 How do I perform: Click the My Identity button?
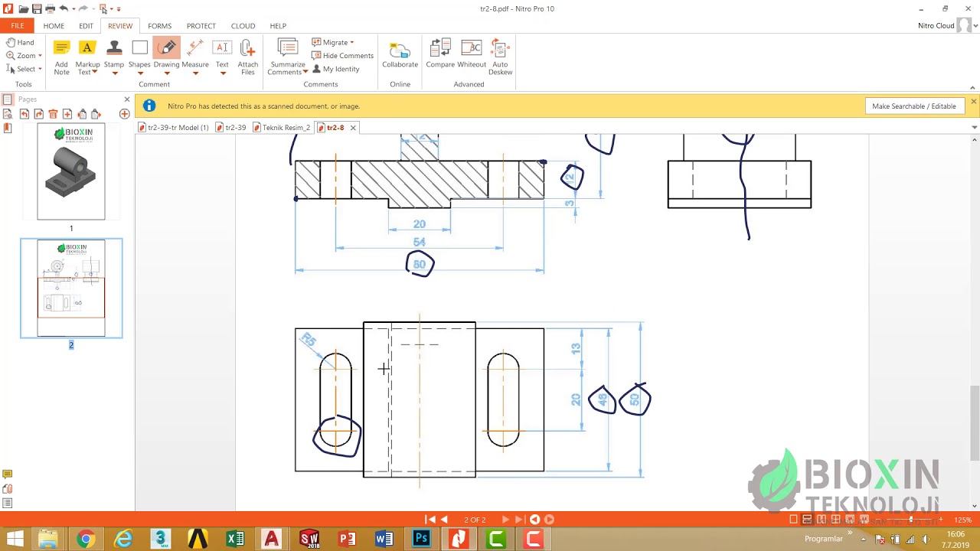coord(335,69)
